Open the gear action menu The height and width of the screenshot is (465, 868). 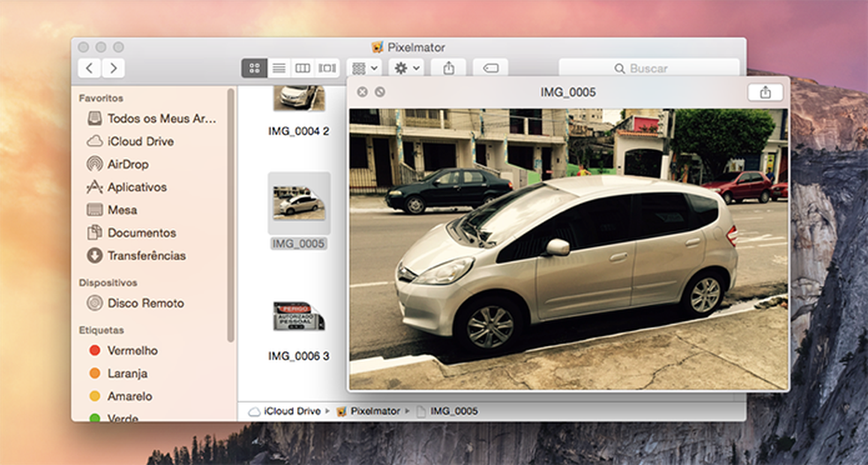click(408, 68)
